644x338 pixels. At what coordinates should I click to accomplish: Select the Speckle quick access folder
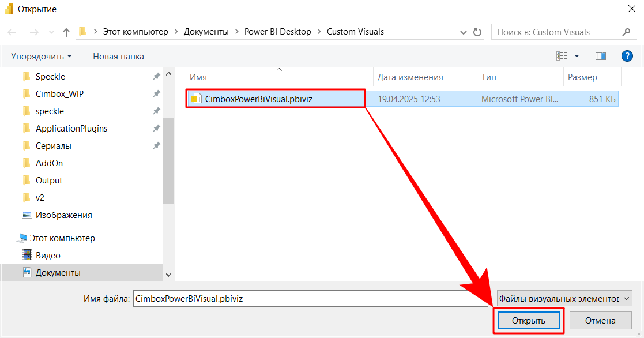click(50, 76)
